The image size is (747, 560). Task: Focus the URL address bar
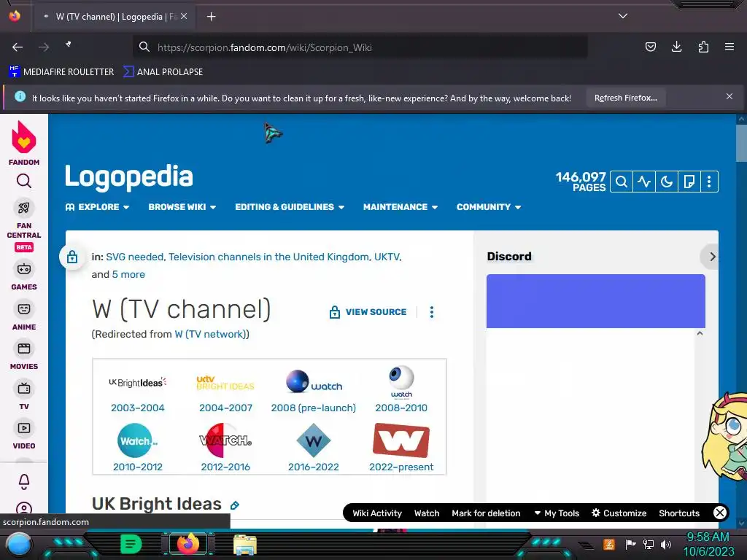coord(360,47)
